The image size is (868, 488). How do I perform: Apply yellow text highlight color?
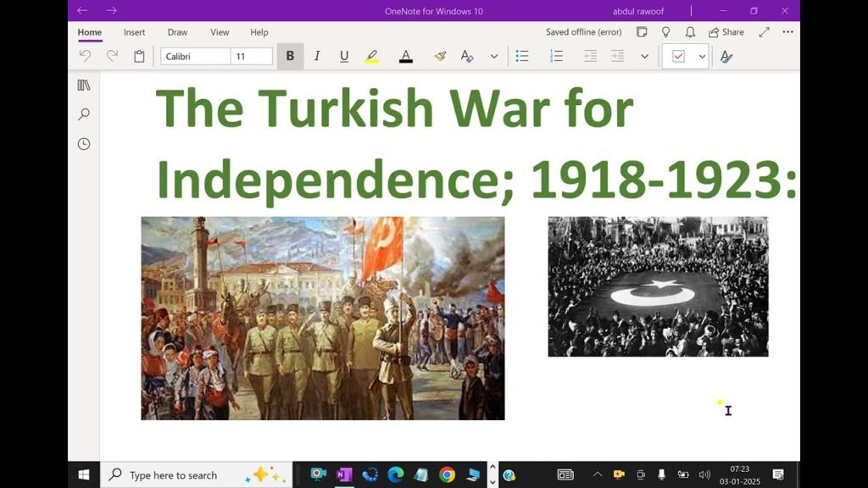click(372, 56)
